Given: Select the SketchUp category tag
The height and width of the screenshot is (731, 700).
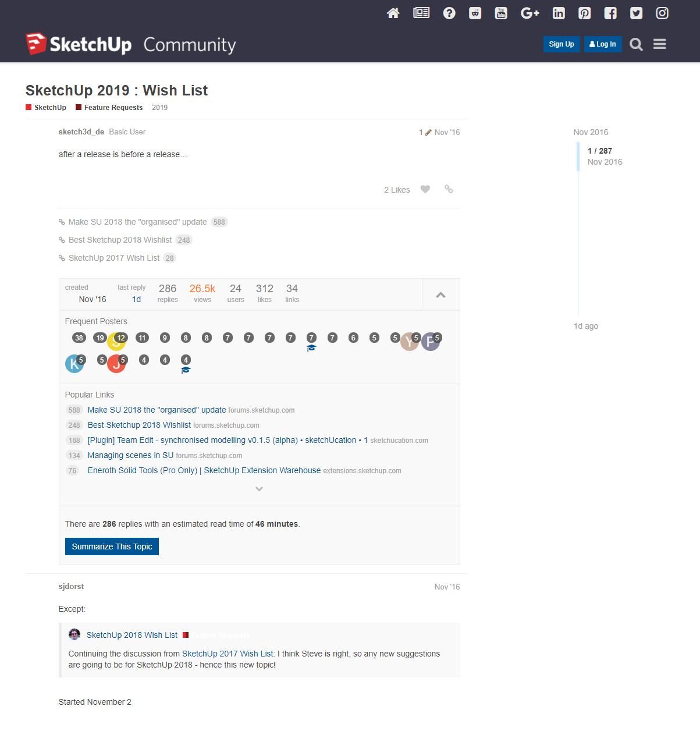Looking at the screenshot, I should pyautogui.click(x=50, y=108).
